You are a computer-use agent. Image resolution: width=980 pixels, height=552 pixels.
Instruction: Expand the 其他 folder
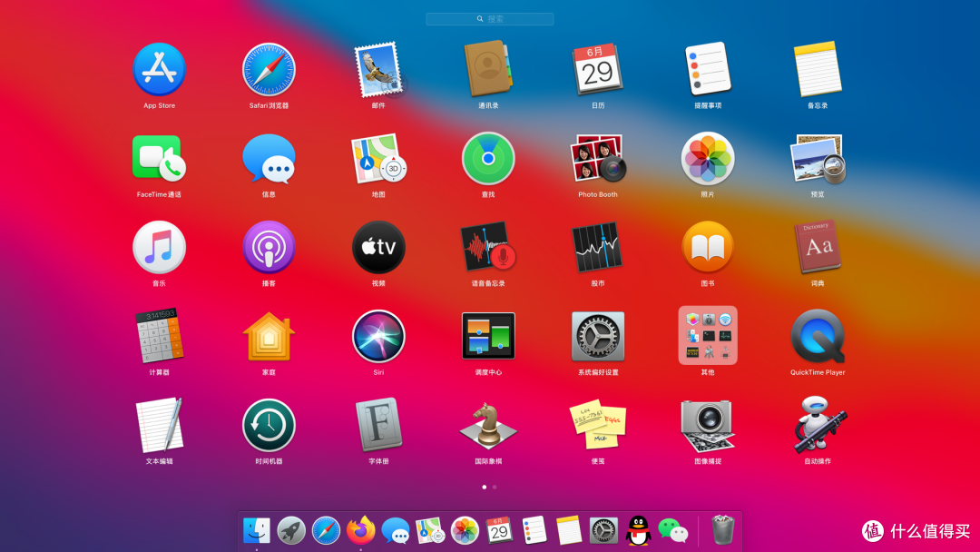click(x=708, y=336)
